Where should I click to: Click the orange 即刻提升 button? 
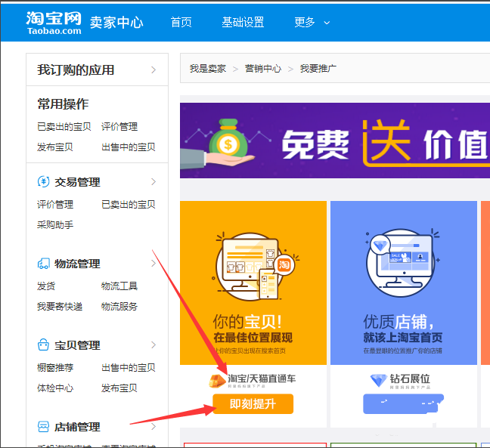[x=253, y=403]
